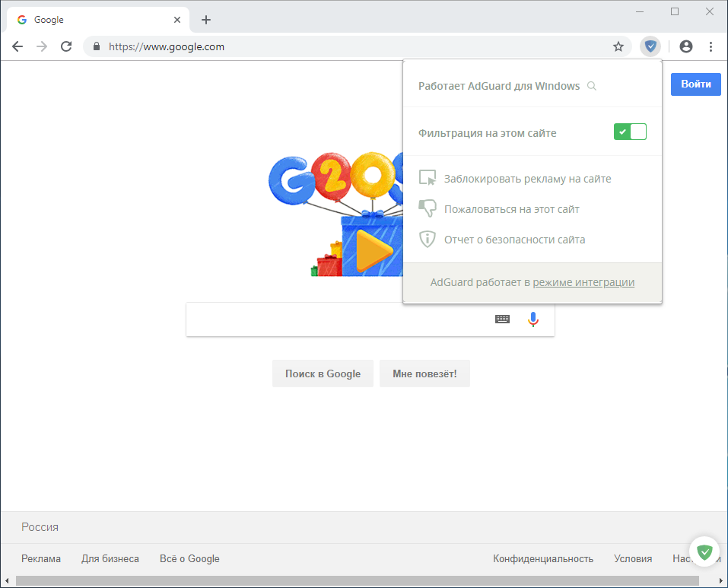
Task: Click the browser forward arrow
Action: (42, 46)
